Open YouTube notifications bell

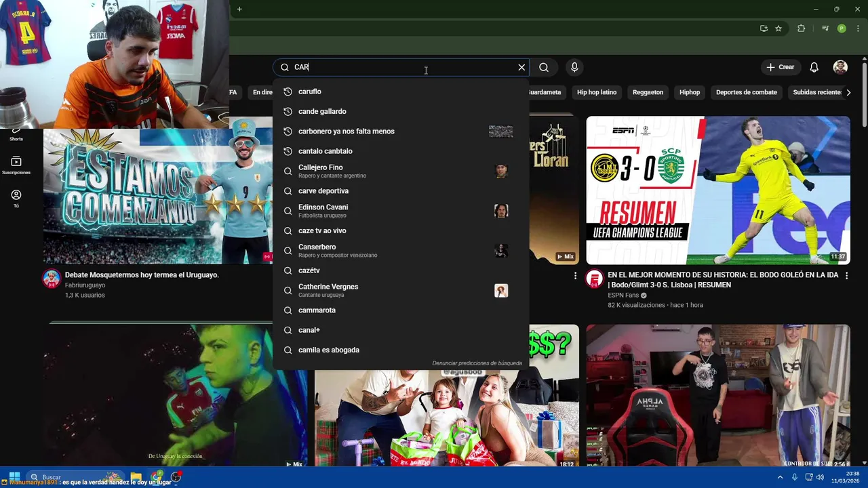click(x=814, y=67)
